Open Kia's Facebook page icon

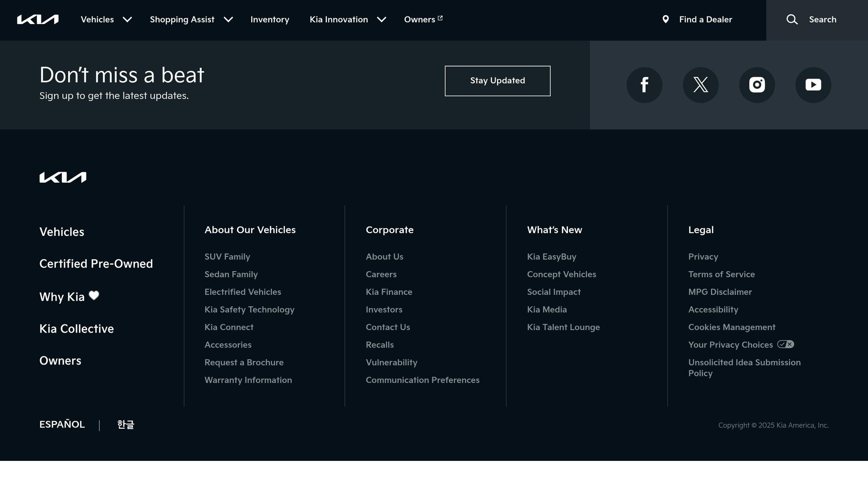click(644, 85)
